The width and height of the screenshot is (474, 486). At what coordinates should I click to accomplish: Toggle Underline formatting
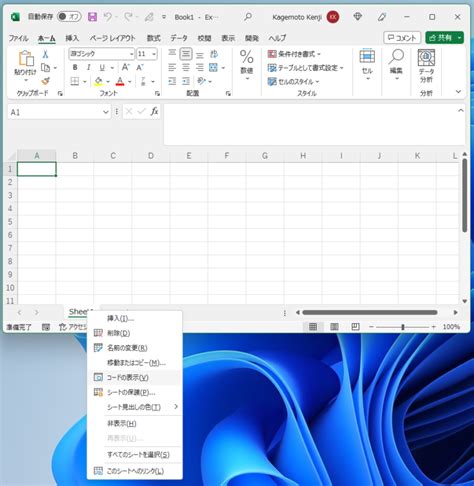point(102,68)
